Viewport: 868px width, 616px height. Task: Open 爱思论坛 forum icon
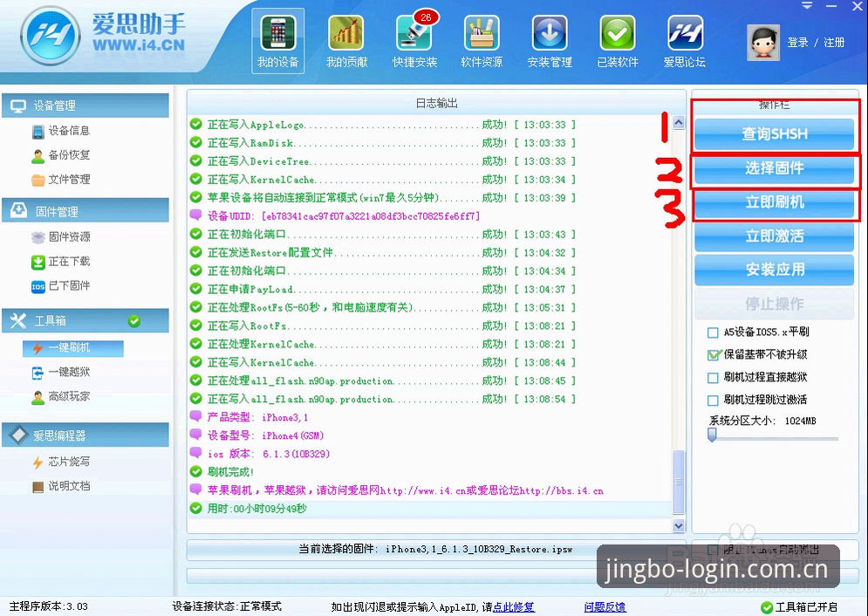coord(685,41)
